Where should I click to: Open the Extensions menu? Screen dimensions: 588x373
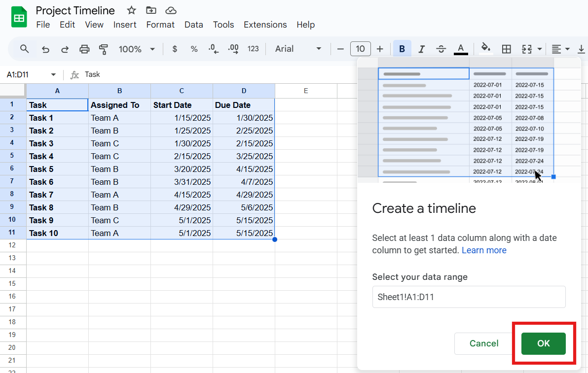(265, 25)
